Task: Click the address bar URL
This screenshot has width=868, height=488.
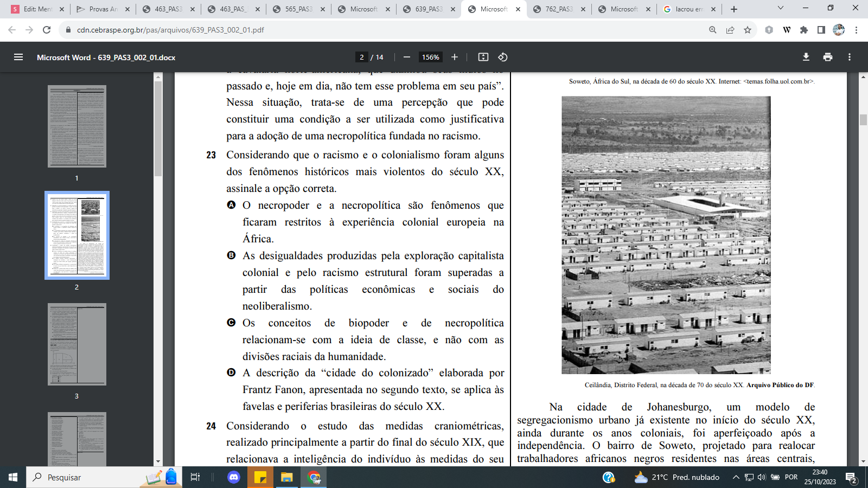Action: pyautogui.click(x=170, y=30)
